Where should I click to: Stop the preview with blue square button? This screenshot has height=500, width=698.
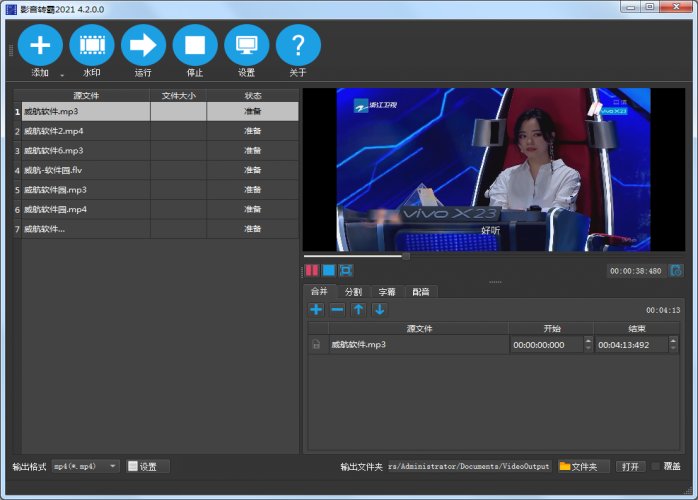pos(329,270)
